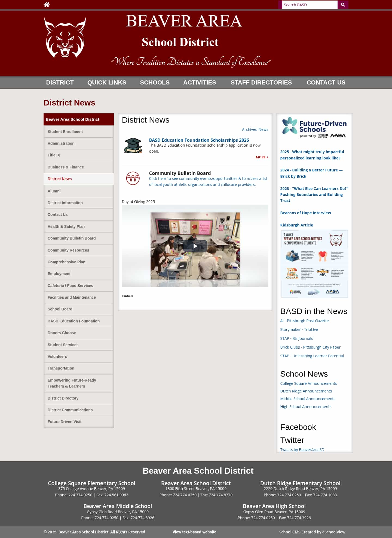The height and width of the screenshot is (538, 392).
Task: Open 2025 personalized learning article link
Action: pos(312,155)
